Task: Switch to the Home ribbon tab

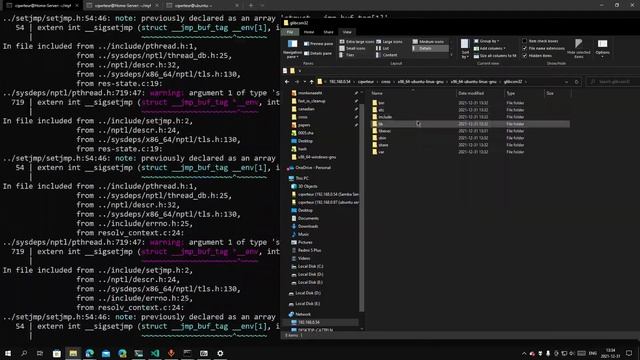Action: [309, 32]
